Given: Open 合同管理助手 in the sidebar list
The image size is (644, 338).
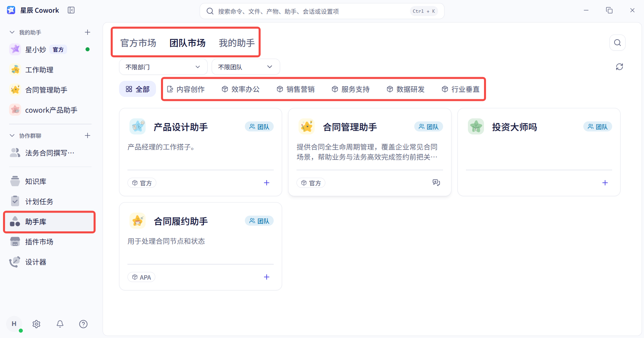Looking at the screenshot, I should tap(50, 90).
